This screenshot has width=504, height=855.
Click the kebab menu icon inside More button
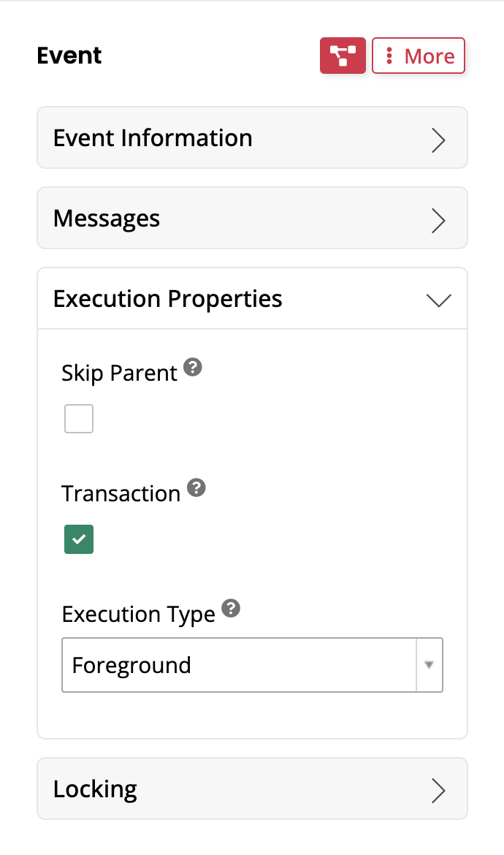tap(389, 56)
